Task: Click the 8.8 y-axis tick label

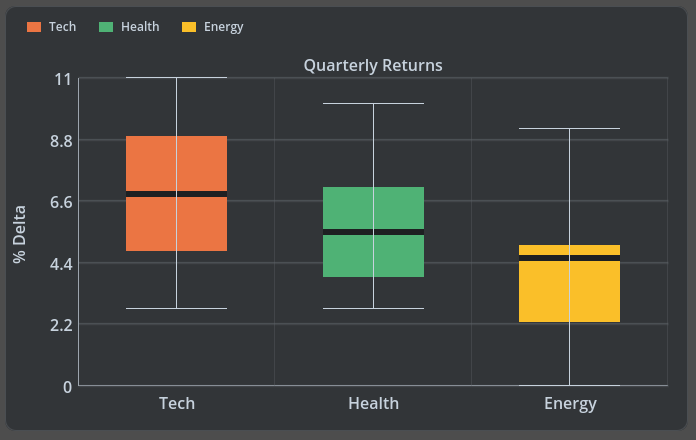Action: coord(61,140)
